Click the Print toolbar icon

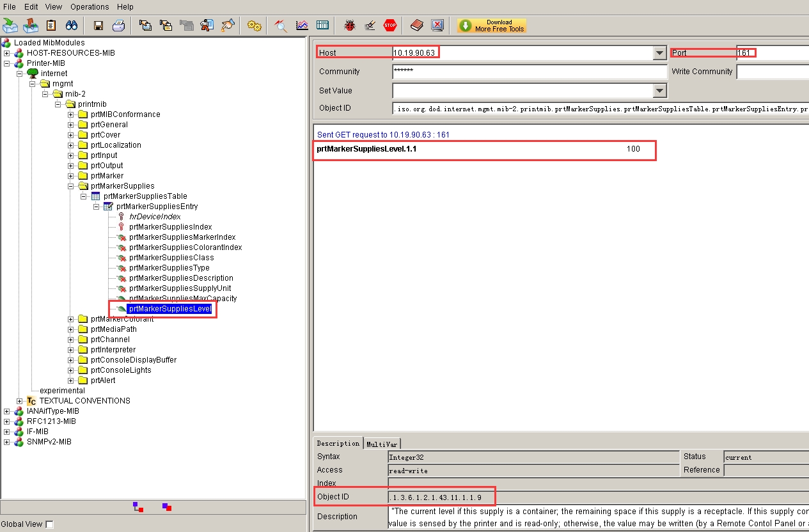click(118, 26)
